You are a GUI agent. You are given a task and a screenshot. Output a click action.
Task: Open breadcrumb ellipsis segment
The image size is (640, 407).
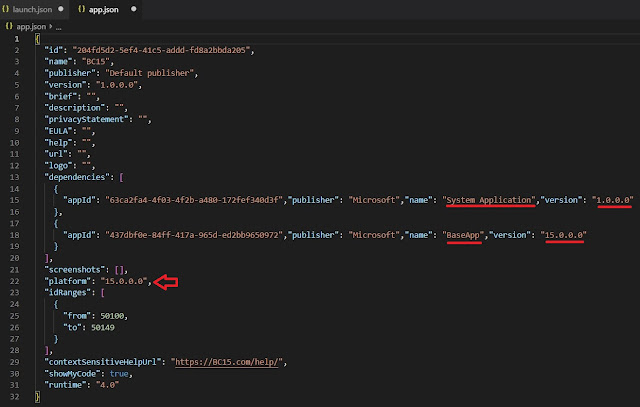click(x=58, y=27)
